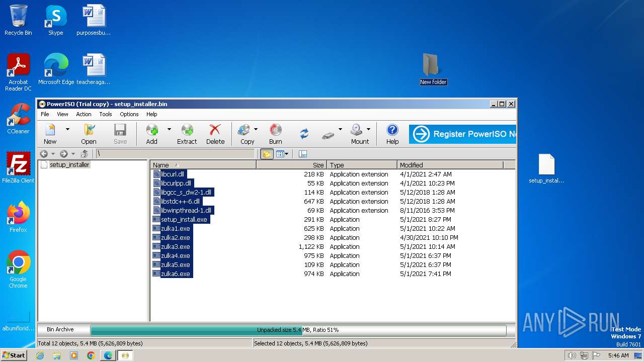Expand the New dropdown arrow
Viewport: 644px width, 362px height.
pos(67,130)
